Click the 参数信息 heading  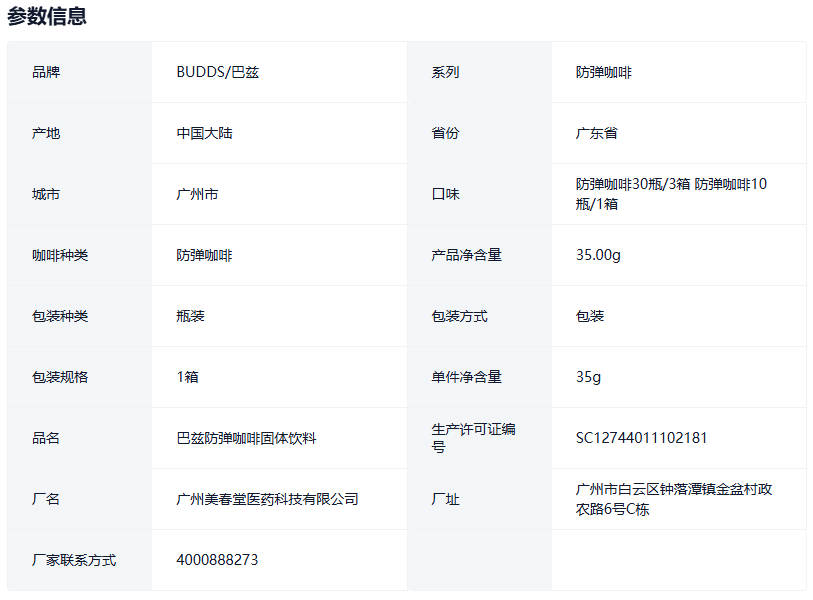tap(47, 17)
